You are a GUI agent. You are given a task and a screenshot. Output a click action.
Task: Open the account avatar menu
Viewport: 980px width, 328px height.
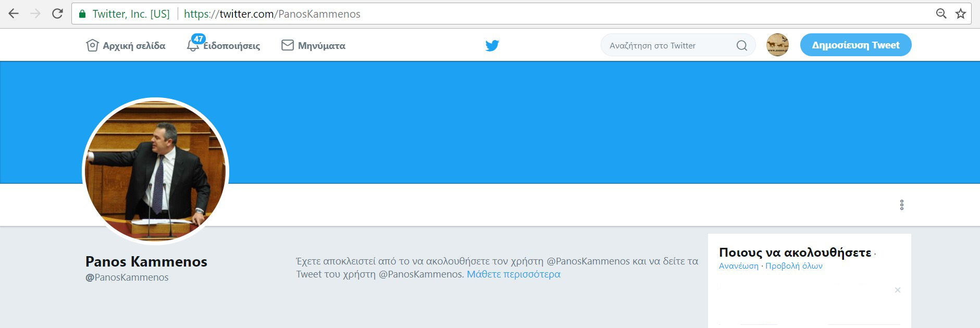click(777, 45)
